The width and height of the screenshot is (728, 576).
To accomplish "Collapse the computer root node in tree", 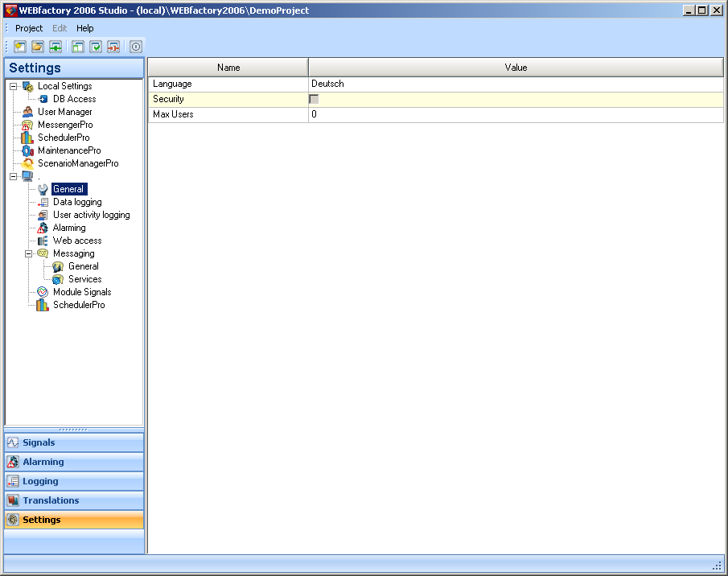I will coord(13,176).
